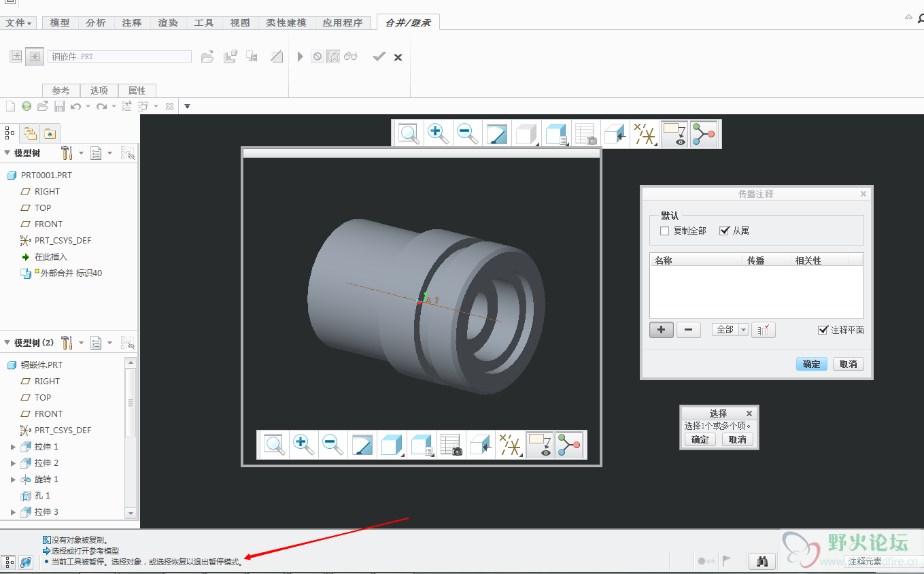This screenshot has width=924, height=574.
Task: Open the 全部 dropdown in 传播注释 dialog
Action: coord(730,330)
